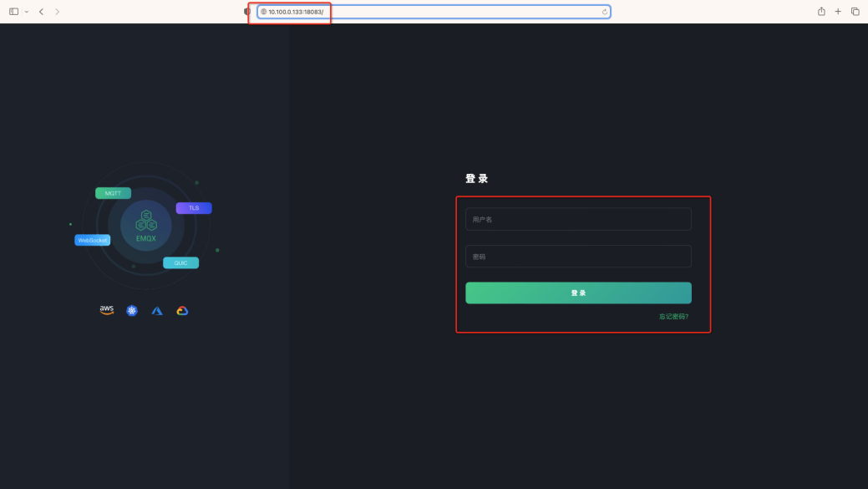Image resolution: width=868 pixels, height=489 pixels.
Task: Click the Azure logo icon
Action: pos(157,311)
